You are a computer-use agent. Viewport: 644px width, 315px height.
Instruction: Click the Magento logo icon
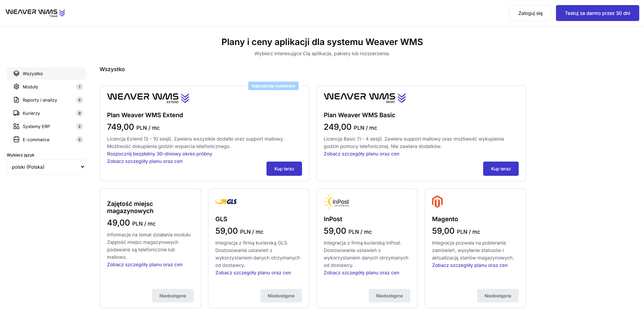click(437, 202)
